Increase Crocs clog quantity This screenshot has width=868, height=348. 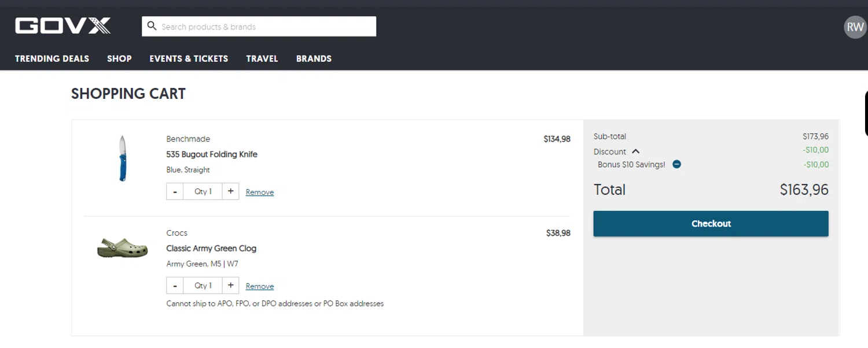point(230,286)
